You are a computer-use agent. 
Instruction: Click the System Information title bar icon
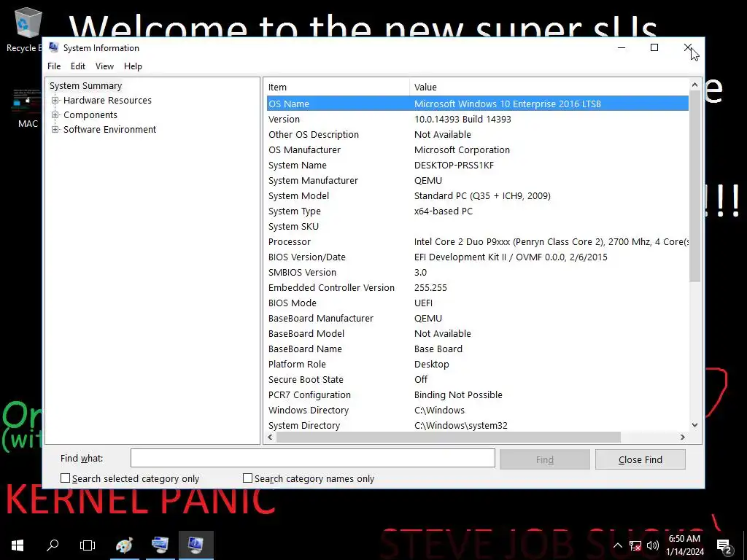pos(54,47)
